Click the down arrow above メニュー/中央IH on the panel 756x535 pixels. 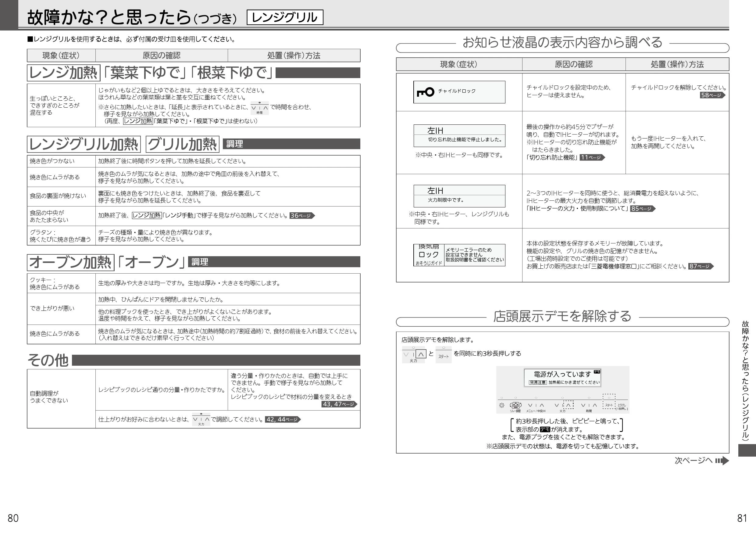[530, 405]
